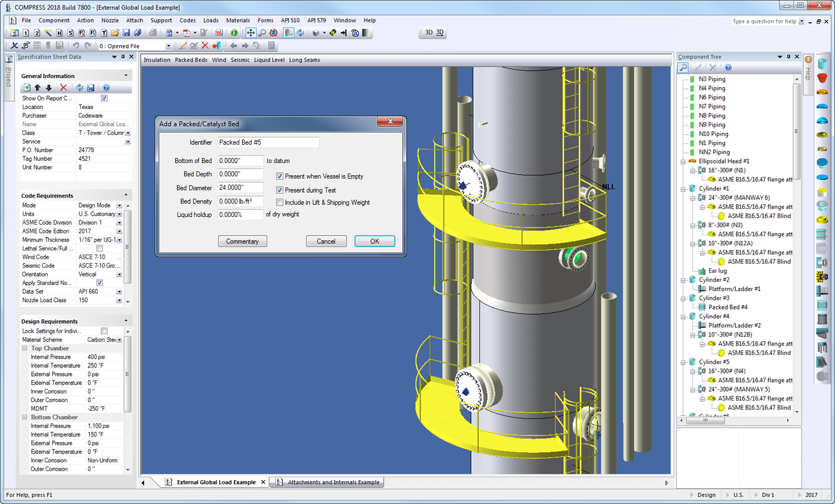Activate the Pan/Move view tool
The image size is (835, 504).
tap(251, 33)
